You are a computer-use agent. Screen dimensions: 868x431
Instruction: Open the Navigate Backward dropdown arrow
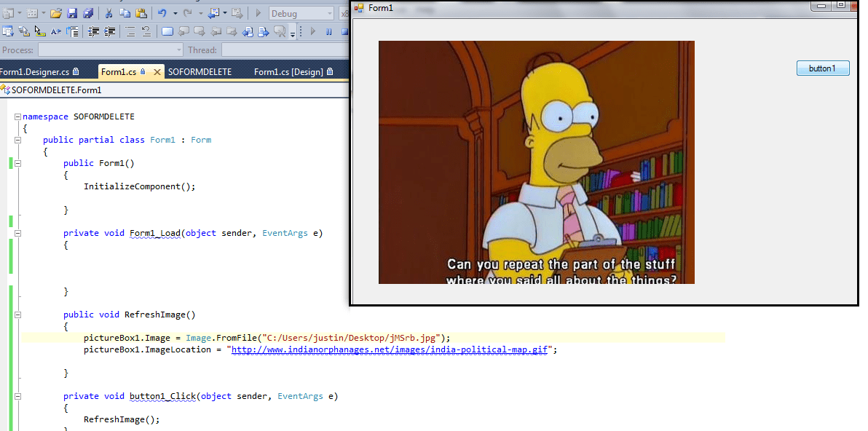[x=225, y=13]
